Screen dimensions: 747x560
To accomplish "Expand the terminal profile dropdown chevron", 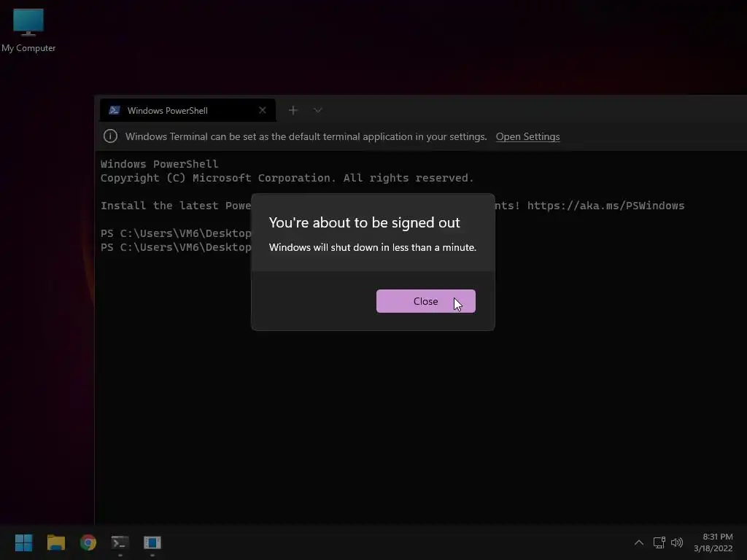I will click(318, 111).
